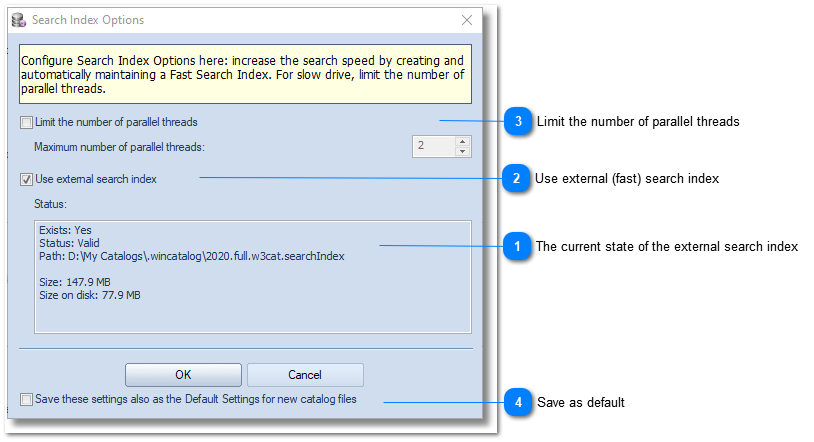Viewport: 814px width, 442px height.
Task: Click the Cancel button
Action: [x=305, y=375]
